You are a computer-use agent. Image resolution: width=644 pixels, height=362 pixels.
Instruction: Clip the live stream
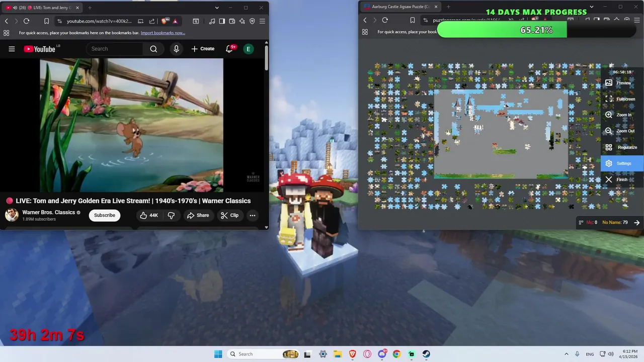(229, 215)
